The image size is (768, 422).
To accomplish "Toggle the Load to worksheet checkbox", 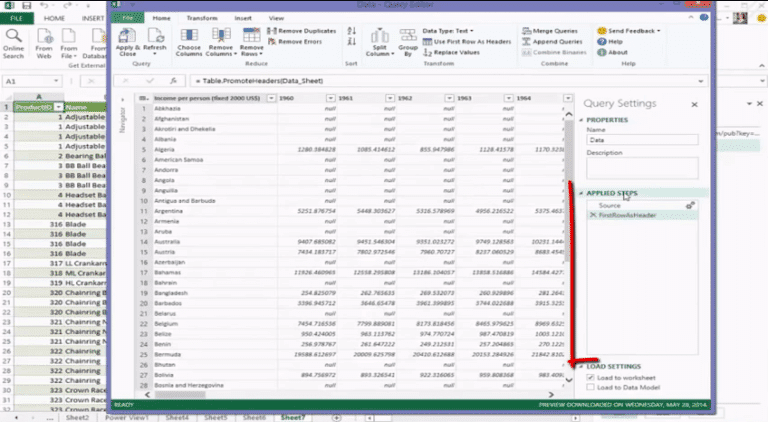I will (x=591, y=377).
